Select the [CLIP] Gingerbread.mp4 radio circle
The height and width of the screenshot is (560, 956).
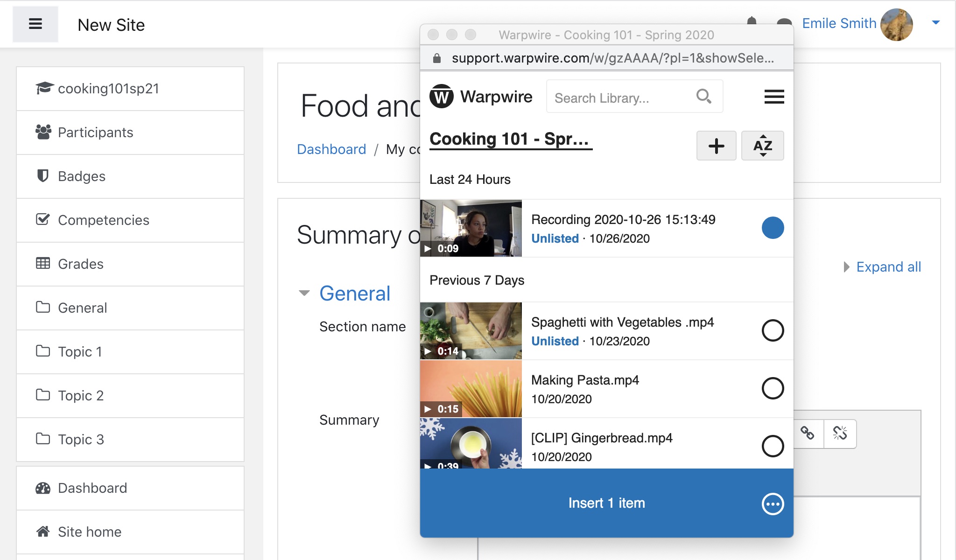point(773,446)
